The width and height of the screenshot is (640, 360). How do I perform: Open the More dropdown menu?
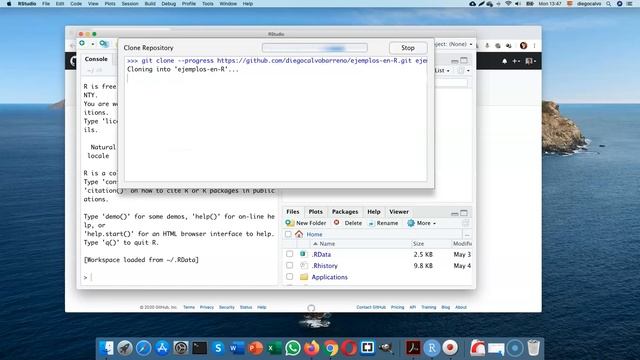(x=426, y=223)
